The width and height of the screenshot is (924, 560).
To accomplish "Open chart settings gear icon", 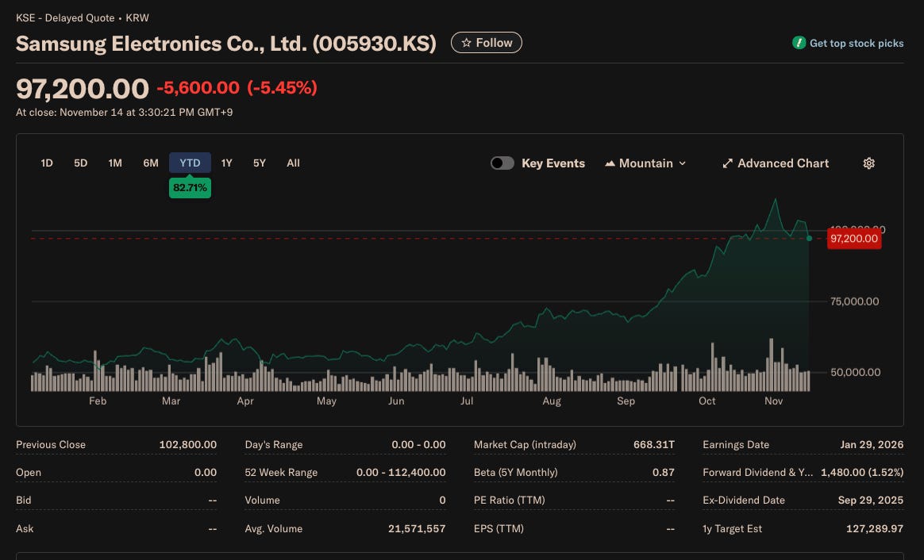I will click(868, 163).
